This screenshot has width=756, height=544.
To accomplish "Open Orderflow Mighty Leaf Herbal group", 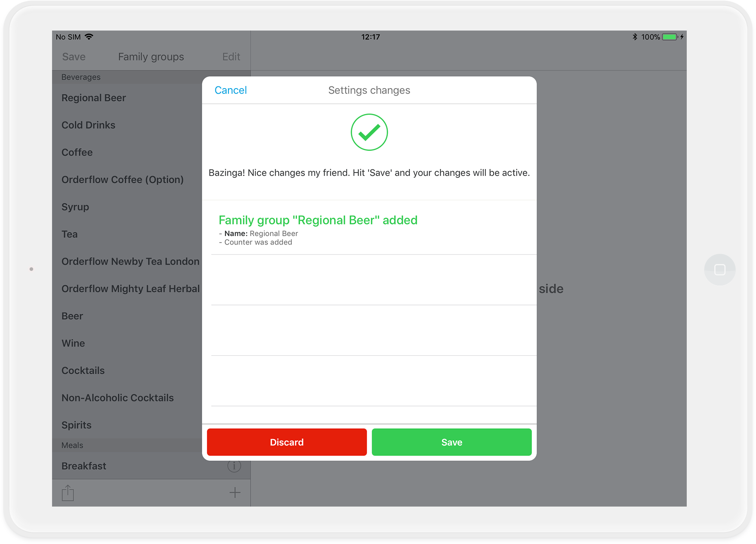I will coord(127,289).
